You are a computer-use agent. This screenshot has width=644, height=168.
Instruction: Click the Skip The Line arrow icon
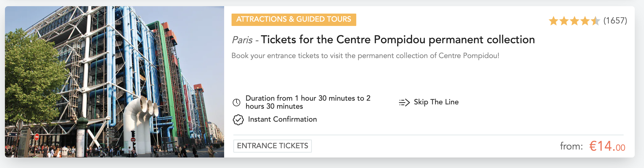pyautogui.click(x=404, y=102)
